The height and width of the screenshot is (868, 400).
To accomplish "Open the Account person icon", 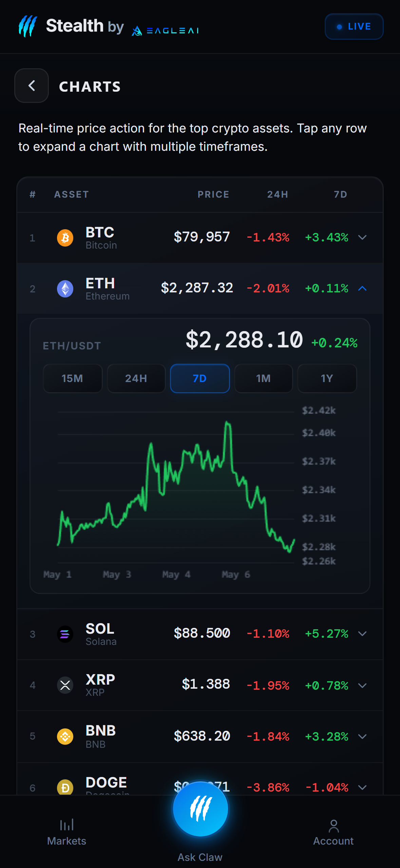I will tap(334, 826).
